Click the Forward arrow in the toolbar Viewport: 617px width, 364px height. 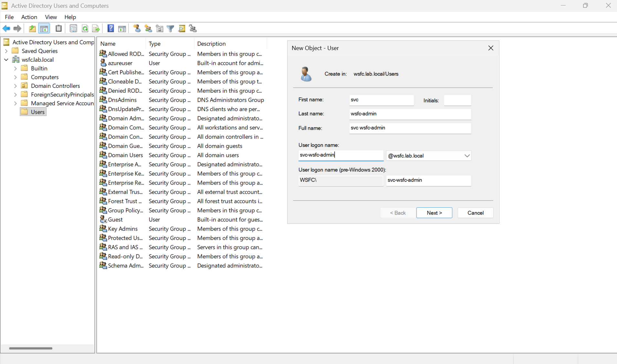pos(17,28)
